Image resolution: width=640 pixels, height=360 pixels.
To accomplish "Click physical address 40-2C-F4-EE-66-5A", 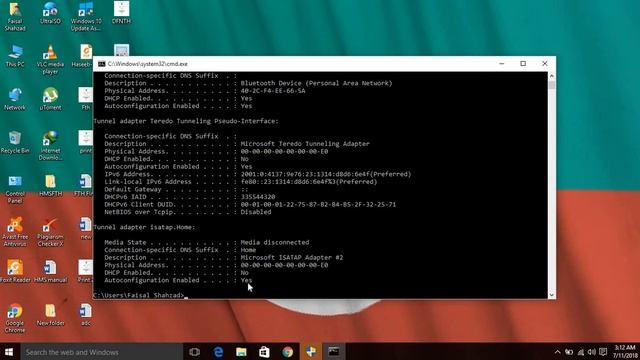I will click(x=273, y=91).
